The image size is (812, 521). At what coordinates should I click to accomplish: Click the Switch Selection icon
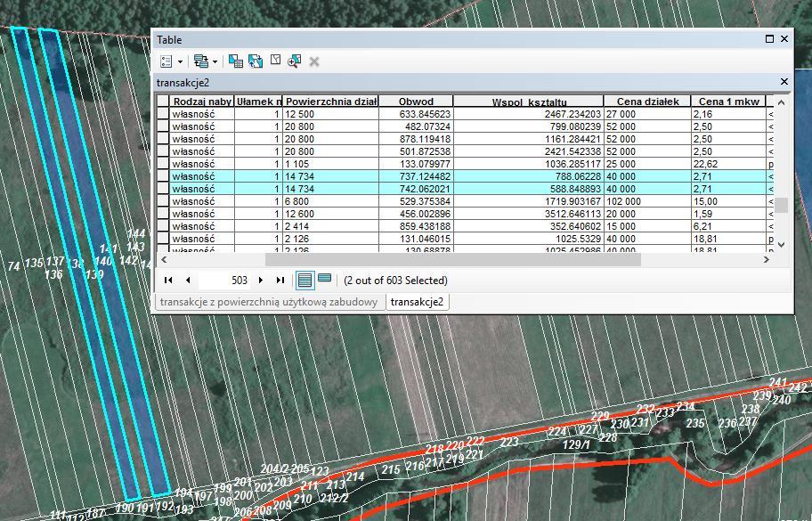pos(256,61)
